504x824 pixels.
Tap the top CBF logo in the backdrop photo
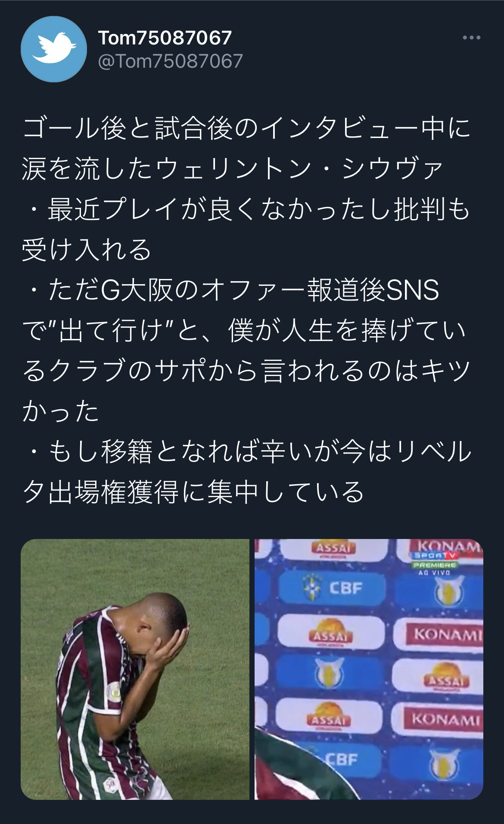coord(332,588)
